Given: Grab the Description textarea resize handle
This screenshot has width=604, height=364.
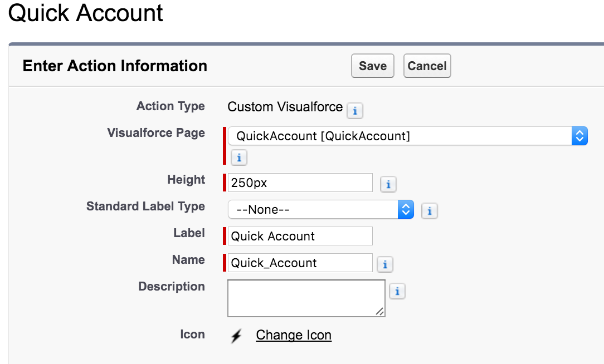Looking at the screenshot, I should click(379, 312).
